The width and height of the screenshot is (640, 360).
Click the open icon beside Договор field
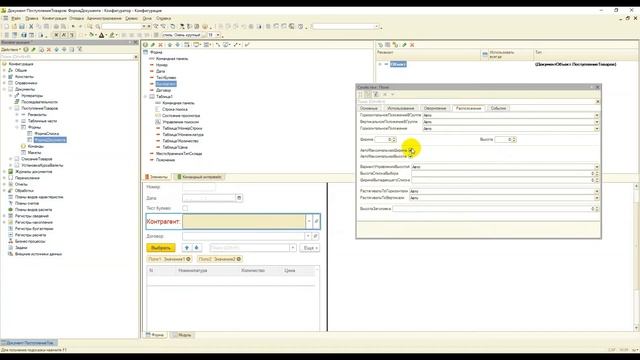(x=315, y=236)
